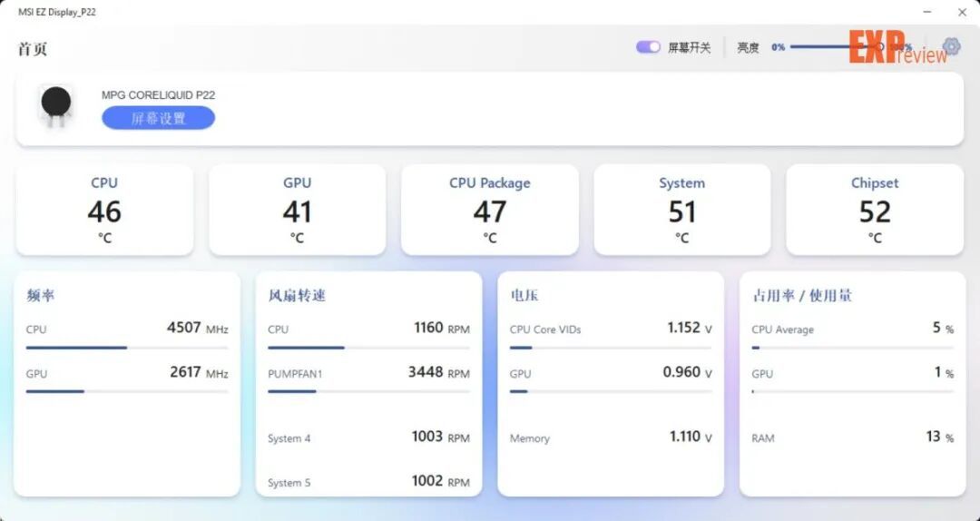This screenshot has height=521, width=980.
Task: Click the 风扇转速 panel heading
Action: pos(297,295)
